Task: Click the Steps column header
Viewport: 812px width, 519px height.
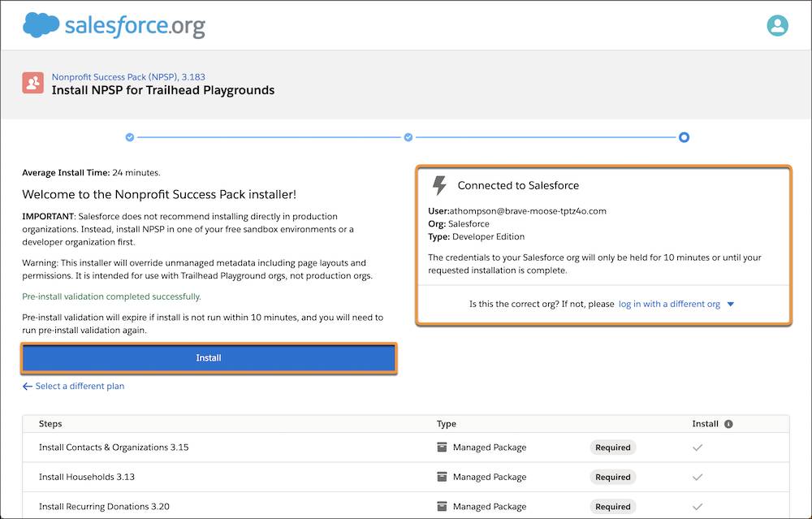Action: pos(50,424)
